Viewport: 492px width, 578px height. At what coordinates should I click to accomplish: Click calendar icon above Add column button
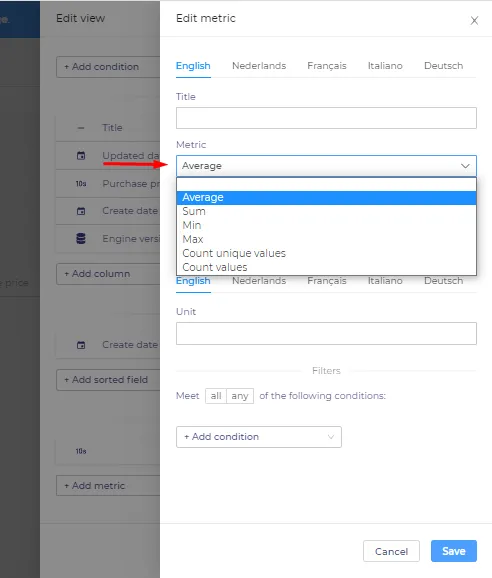(x=81, y=211)
